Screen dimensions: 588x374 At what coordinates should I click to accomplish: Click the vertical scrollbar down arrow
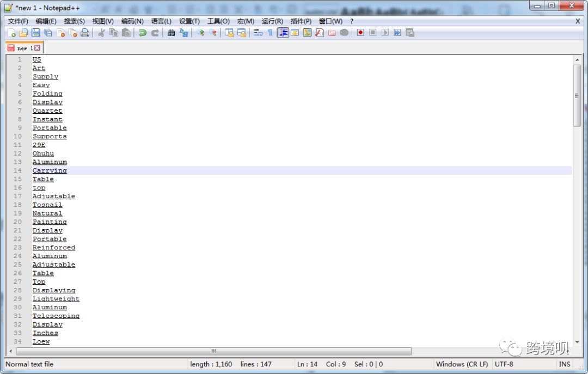click(577, 342)
